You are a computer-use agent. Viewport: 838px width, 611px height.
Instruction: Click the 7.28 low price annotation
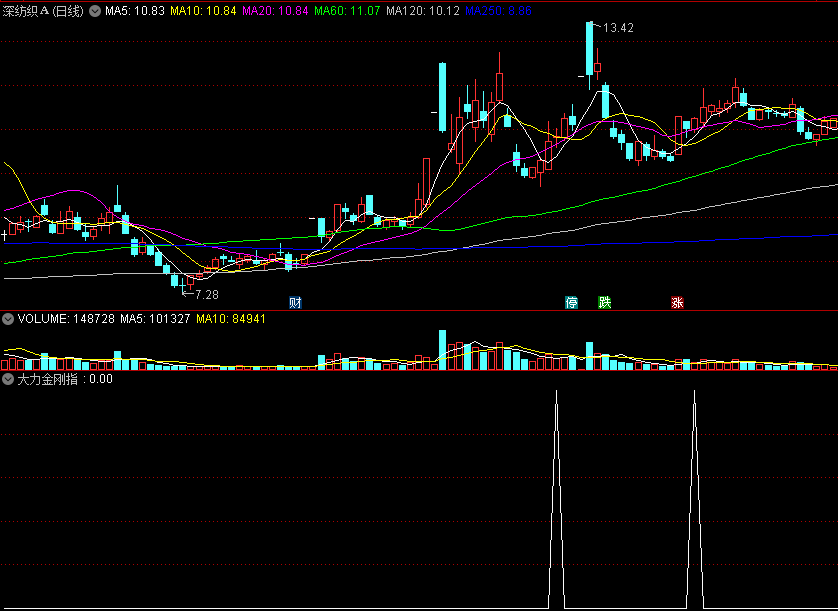coord(206,295)
